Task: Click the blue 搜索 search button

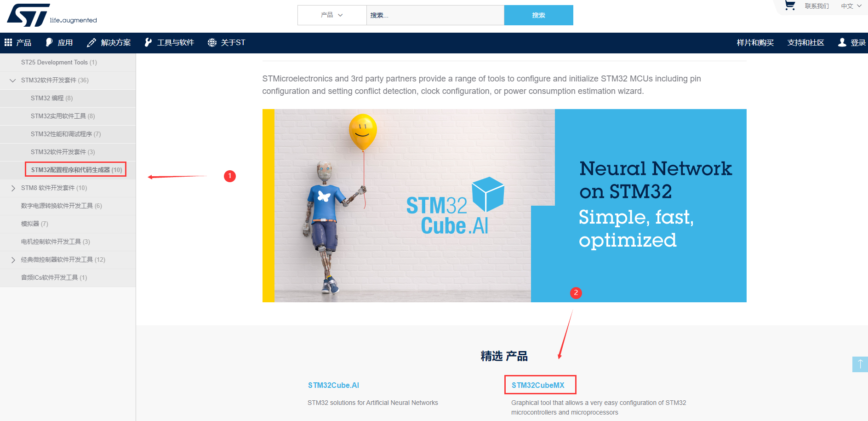Action: [538, 15]
